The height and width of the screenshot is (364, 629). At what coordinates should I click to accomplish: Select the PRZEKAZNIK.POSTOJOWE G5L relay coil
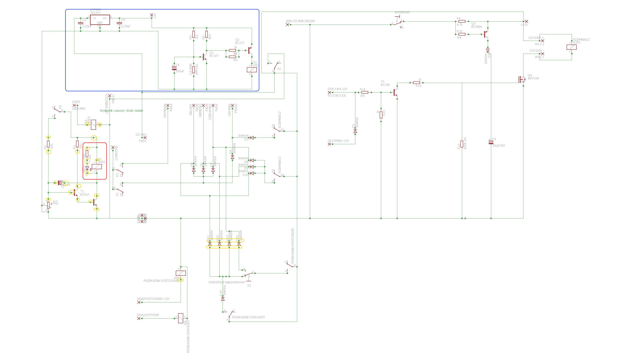(181, 273)
